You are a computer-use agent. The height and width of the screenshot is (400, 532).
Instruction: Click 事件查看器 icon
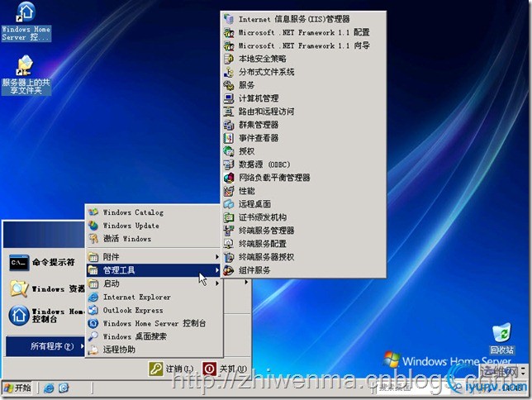tap(229, 138)
